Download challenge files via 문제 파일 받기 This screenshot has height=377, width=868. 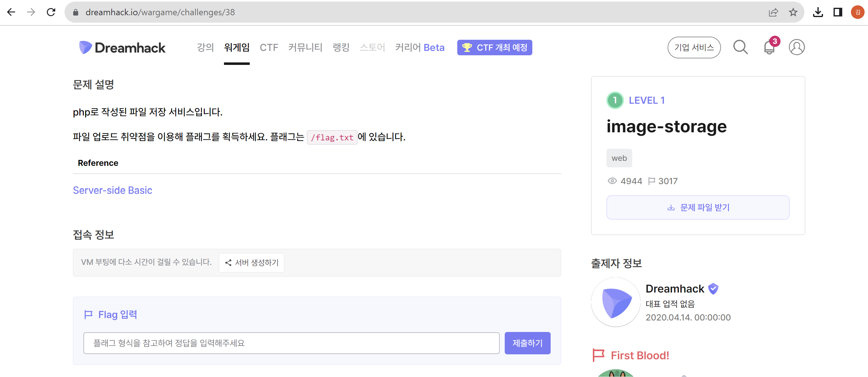click(x=697, y=207)
